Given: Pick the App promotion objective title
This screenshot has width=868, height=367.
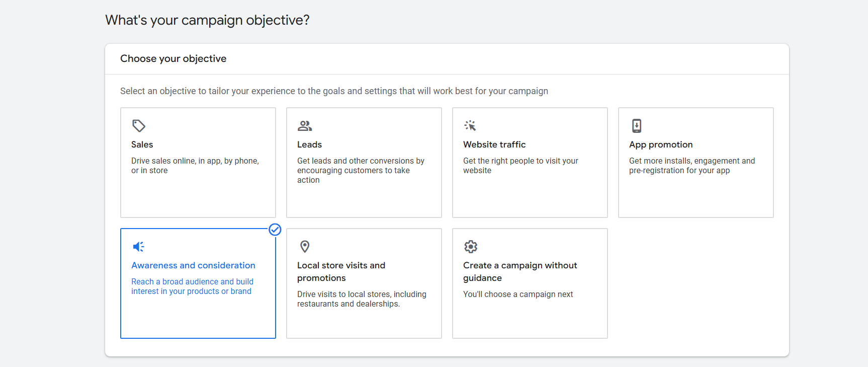Looking at the screenshot, I should click(661, 144).
